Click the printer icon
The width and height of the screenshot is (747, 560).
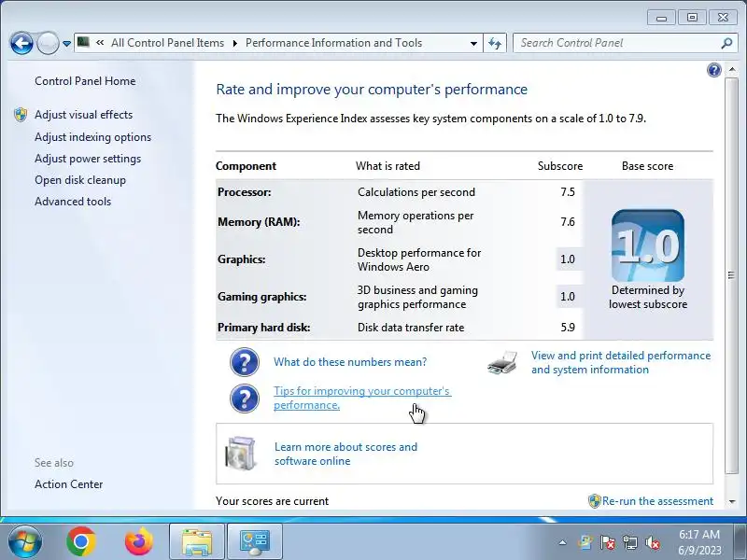502,362
